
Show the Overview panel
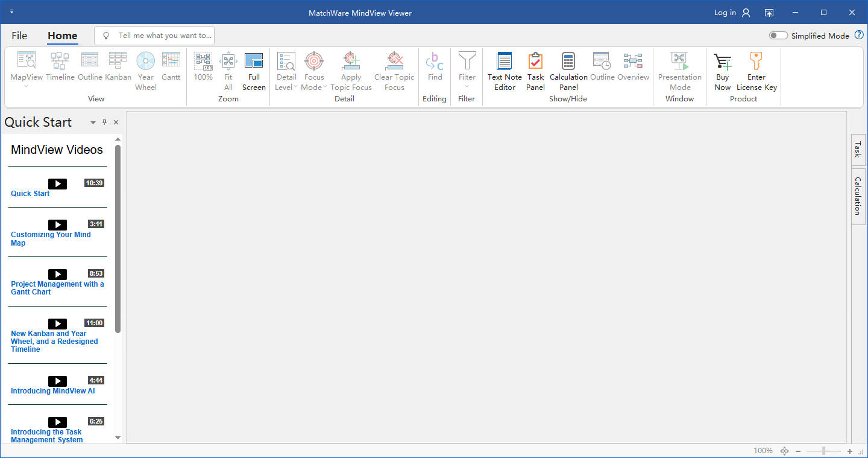pos(633,66)
